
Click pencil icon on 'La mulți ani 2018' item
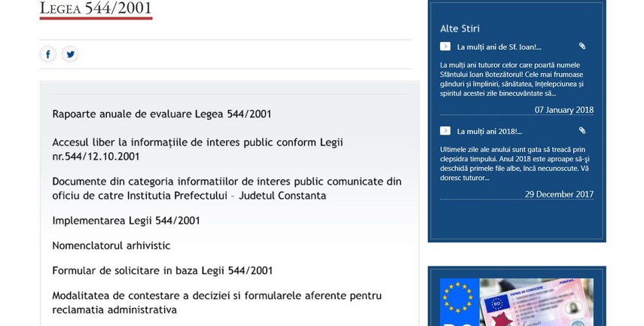pyautogui.click(x=582, y=131)
